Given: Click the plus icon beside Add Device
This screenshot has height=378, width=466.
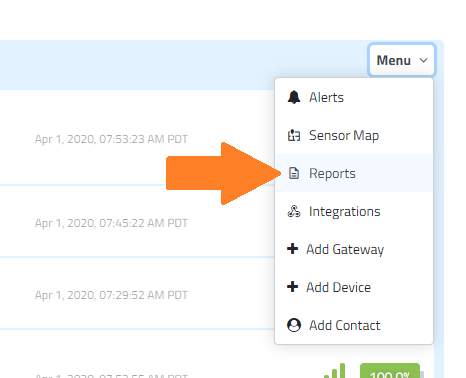Looking at the screenshot, I should click(x=292, y=287).
